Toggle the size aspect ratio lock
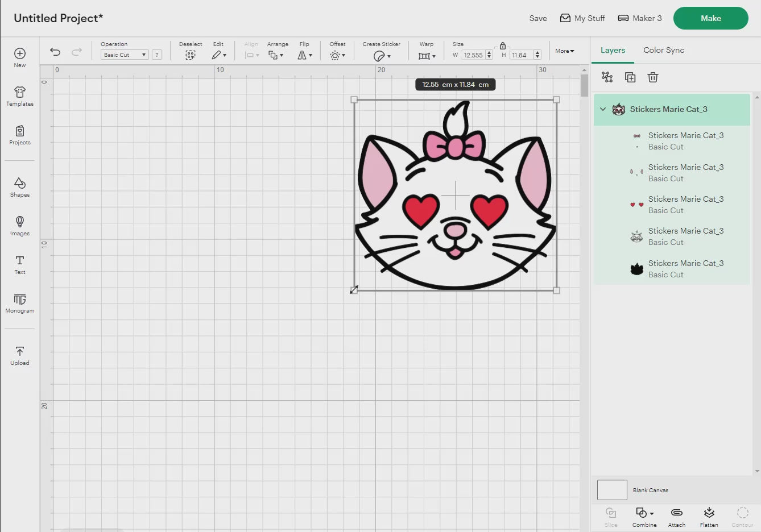761x532 pixels. (x=503, y=45)
